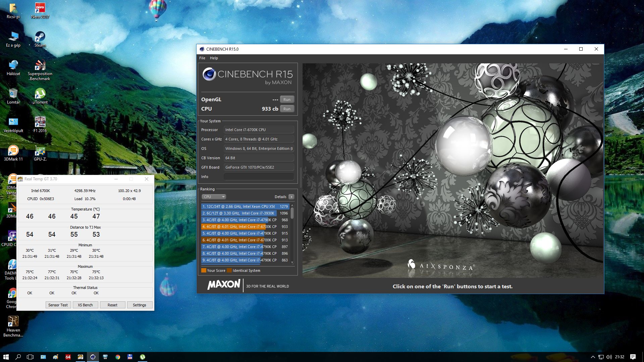Open taskbar search magnifier

point(18,357)
